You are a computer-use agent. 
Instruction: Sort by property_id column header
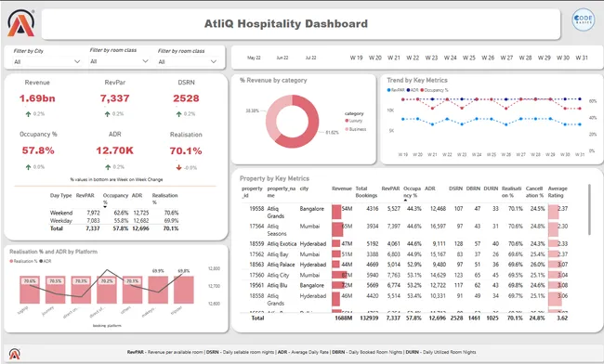(x=252, y=192)
